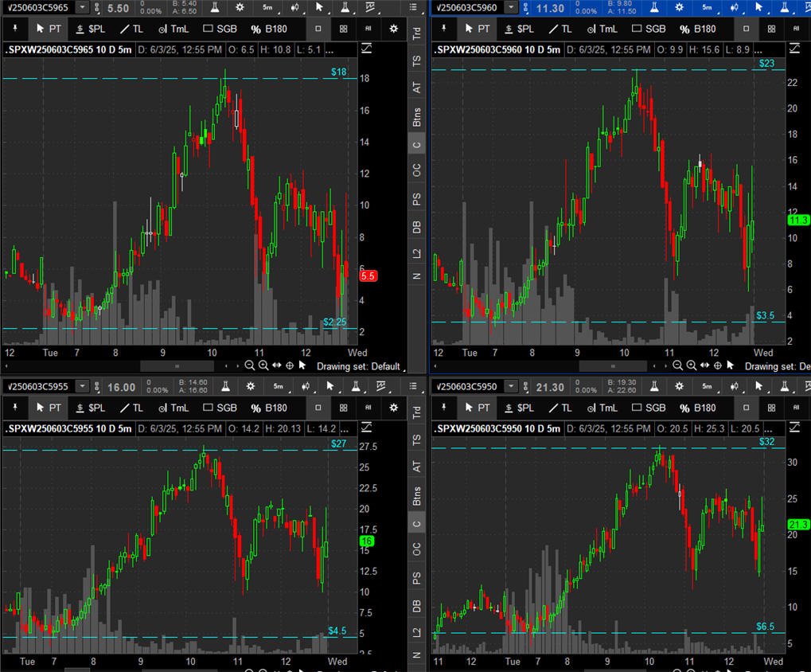This screenshot has height=672, width=811.
Task: Expand symbol dropdown next to 250603C5965
Action: point(82,7)
